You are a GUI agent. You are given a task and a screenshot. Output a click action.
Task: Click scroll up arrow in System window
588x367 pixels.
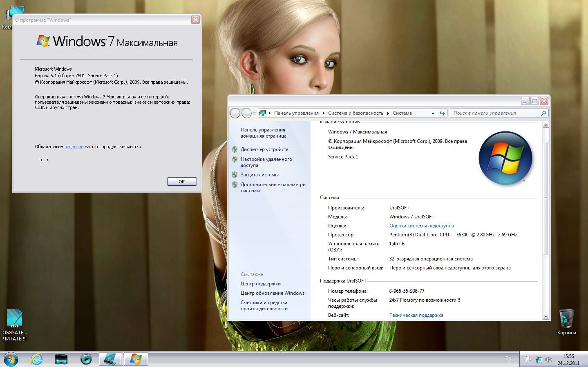click(546, 125)
